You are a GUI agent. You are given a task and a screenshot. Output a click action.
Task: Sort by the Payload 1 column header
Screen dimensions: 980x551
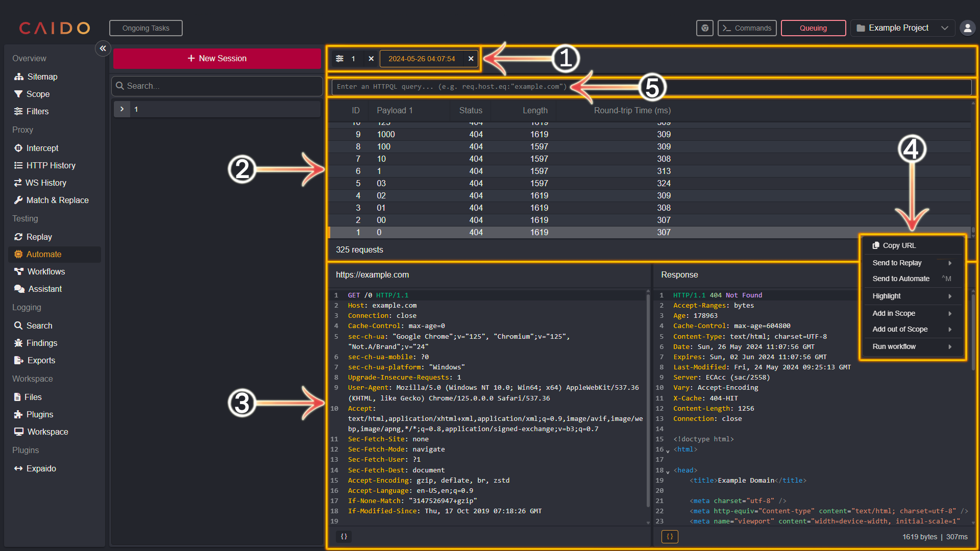point(395,110)
